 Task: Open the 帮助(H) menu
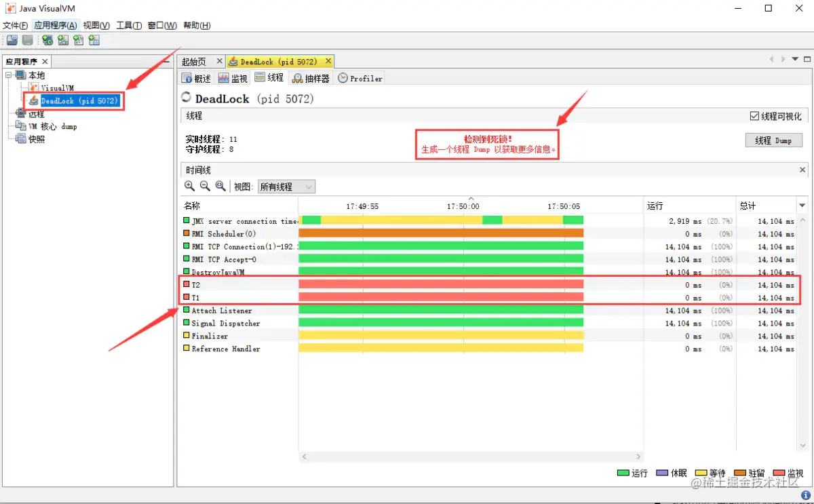click(197, 25)
